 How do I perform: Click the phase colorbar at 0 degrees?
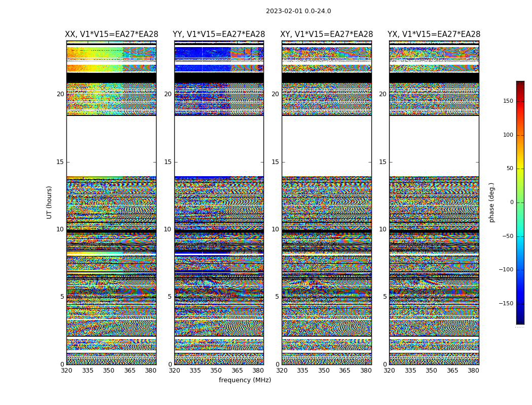pos(520,202)
